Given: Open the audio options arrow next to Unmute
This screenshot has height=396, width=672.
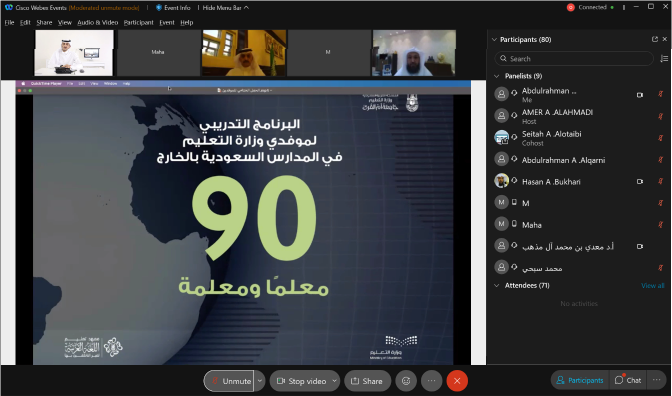Looking at the screenshot, I should pyautogui.click(x=260, y=381).
